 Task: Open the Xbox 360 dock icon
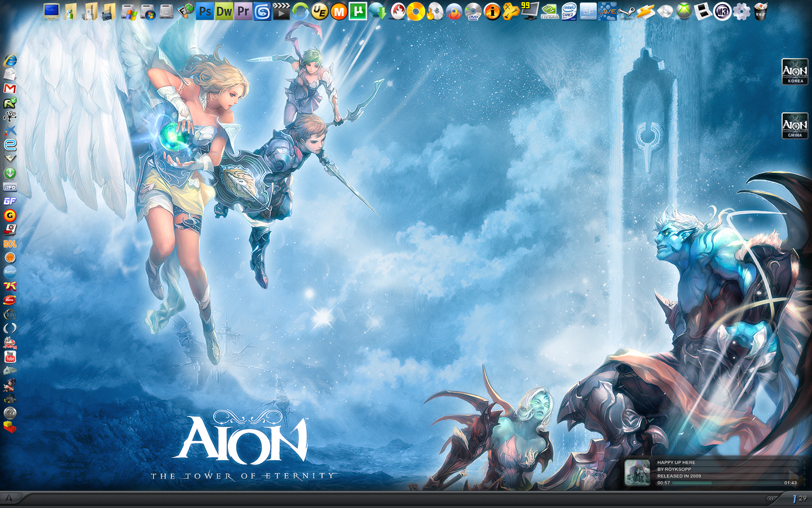click(x=684, y=11)
